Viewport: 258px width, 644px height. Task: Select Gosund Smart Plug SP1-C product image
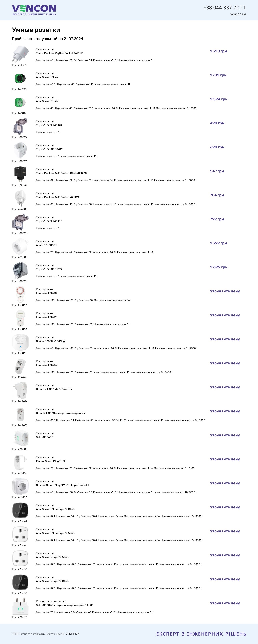tap(20, 486)
